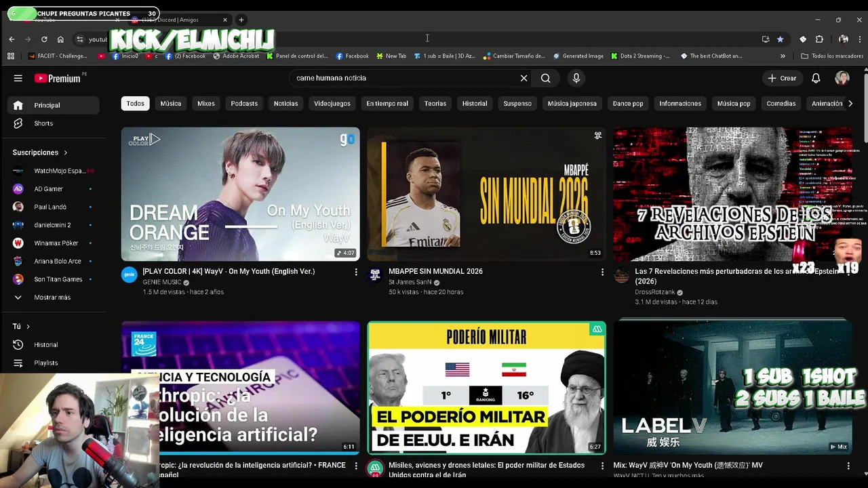Open GENIE MUSIC channel avatar

(130, 274)
